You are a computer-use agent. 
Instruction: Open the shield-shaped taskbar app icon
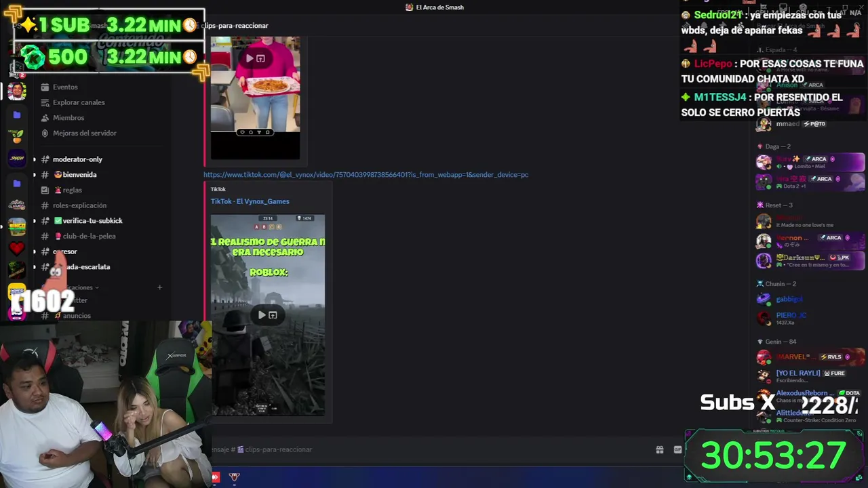point(234,477)
